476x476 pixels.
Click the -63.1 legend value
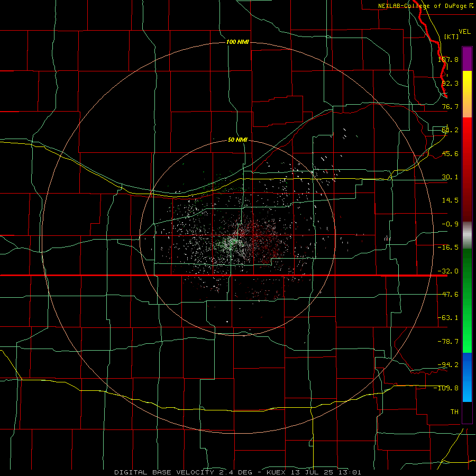448,318
